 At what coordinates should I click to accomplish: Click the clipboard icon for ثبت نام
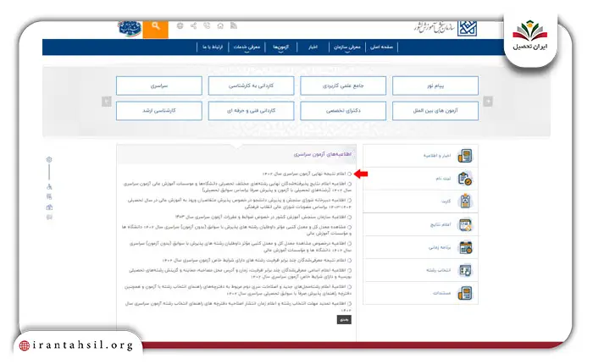coord(465,179)
